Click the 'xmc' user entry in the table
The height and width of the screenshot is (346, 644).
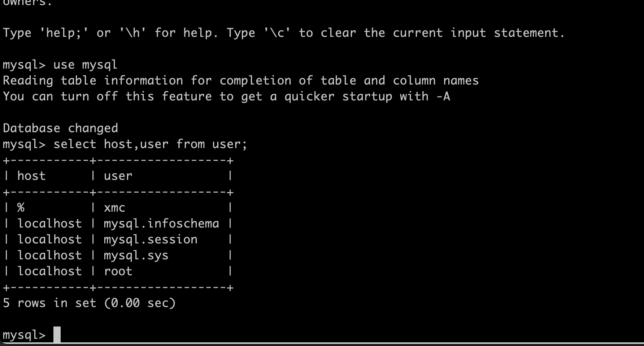coord(114,208)
